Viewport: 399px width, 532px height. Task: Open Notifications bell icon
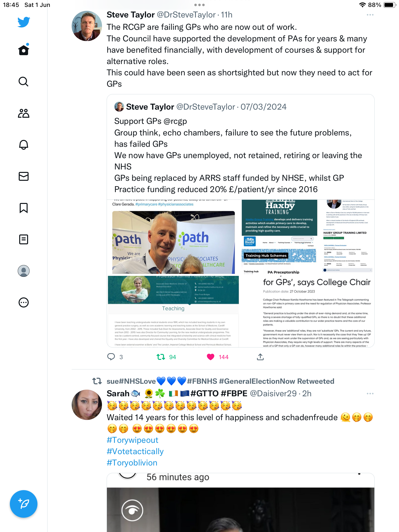coord(24,145)
